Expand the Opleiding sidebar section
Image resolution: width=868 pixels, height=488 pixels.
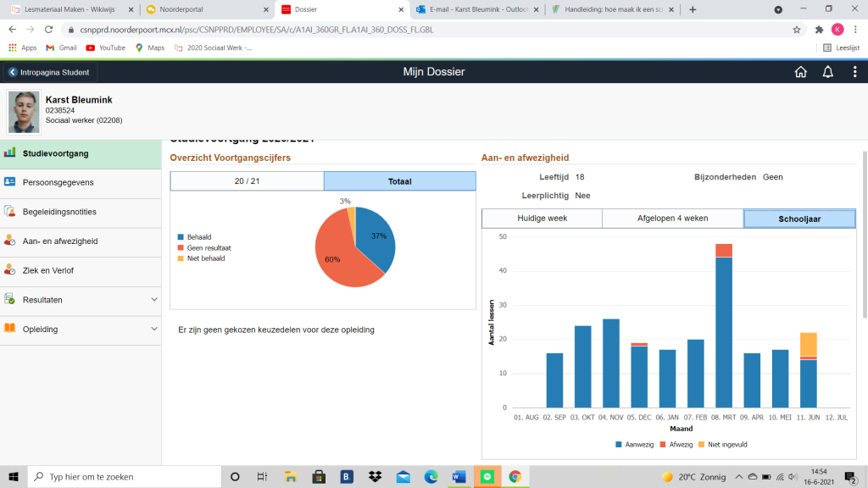coord(153,329)
